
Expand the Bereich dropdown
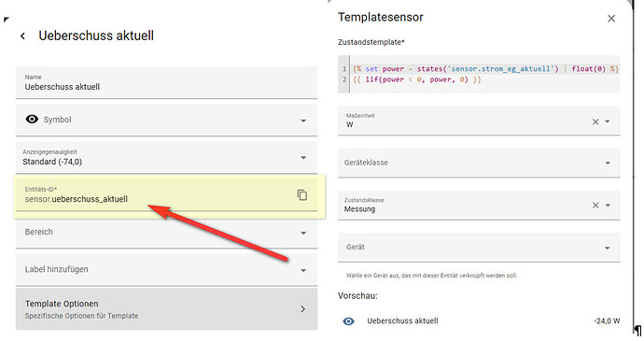click(x=303, y=233)
